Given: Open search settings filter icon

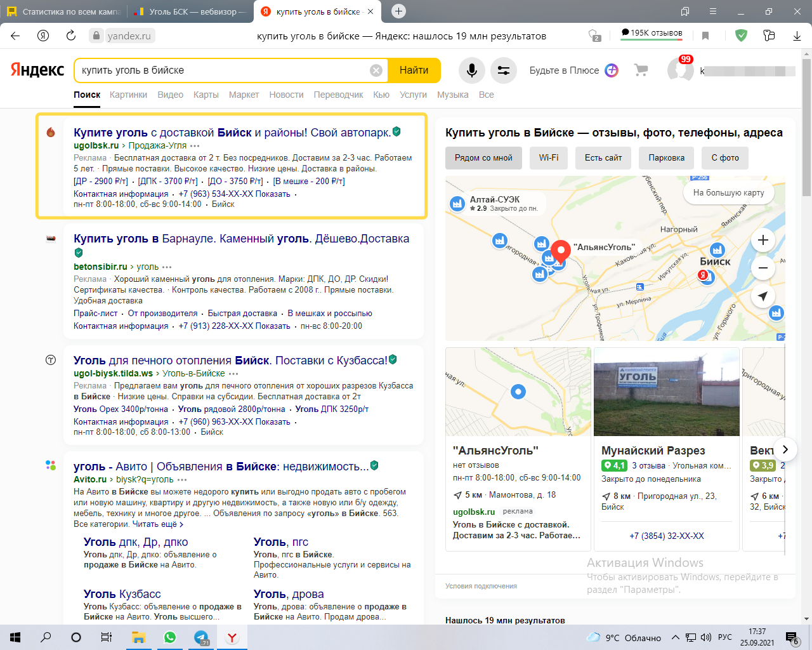Looking at the screenshot, I should click(504, 70).
